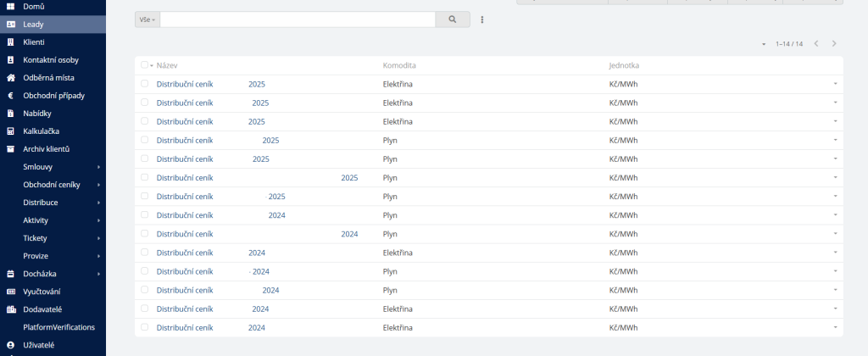
Task: Click the Klienti building icon
Action: pos(10,42)
